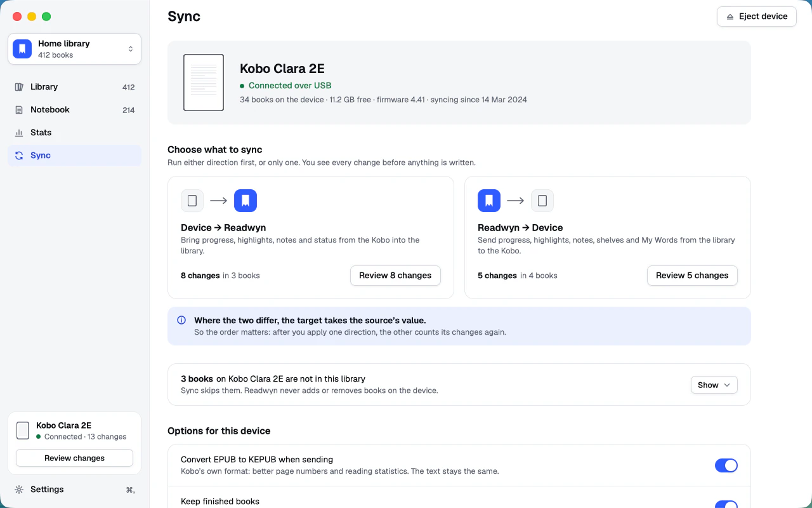Click the "Choose what to sync" heading
The width and height of the screenshot is (812, 508).
[x=215, y=150]
